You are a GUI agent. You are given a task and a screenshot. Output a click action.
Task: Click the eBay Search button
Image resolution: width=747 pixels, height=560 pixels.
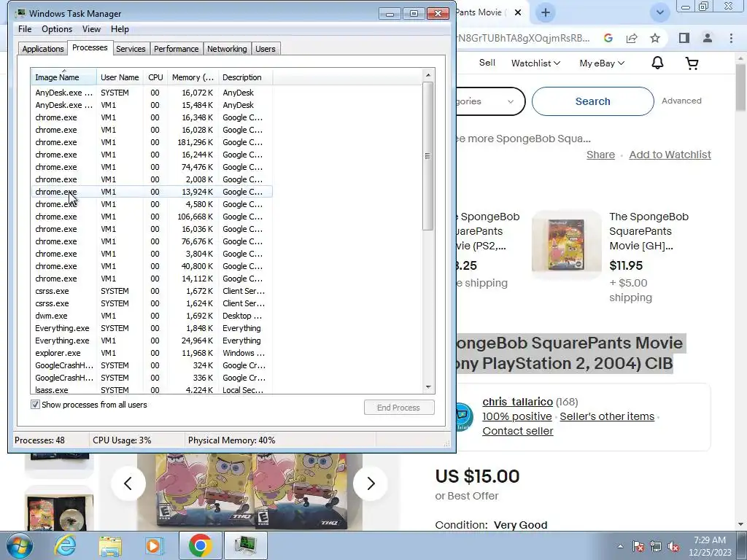click(592, 101)
